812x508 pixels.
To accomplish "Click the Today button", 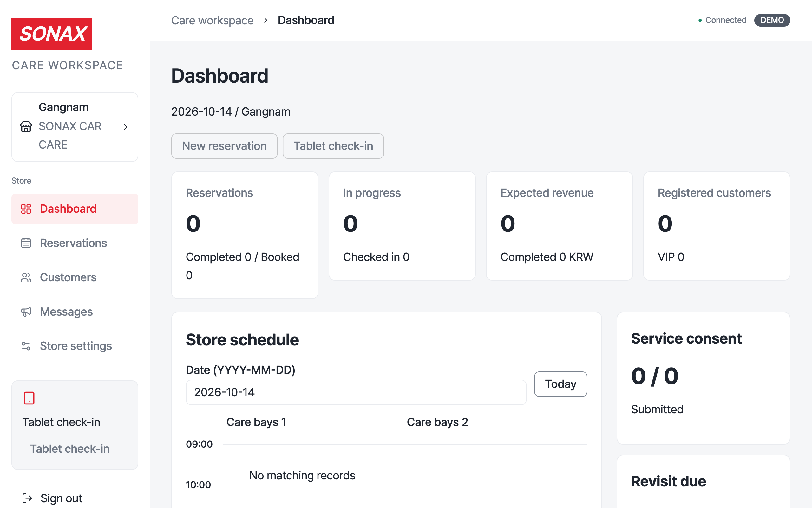I will (x=561, y=384).
